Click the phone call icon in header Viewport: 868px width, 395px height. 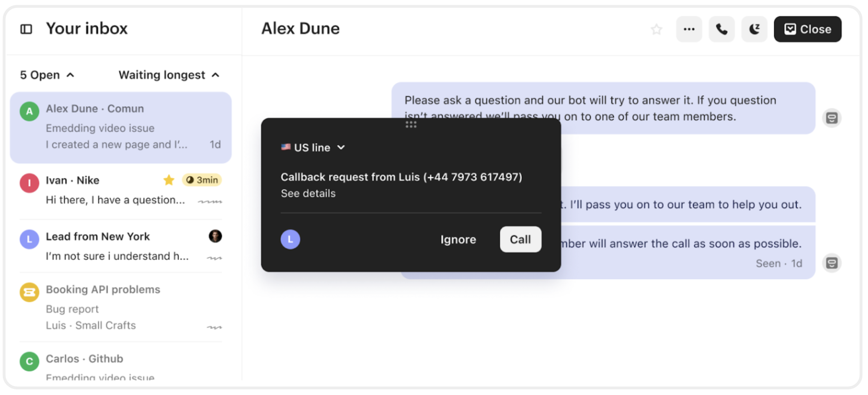tap(721, 29)
